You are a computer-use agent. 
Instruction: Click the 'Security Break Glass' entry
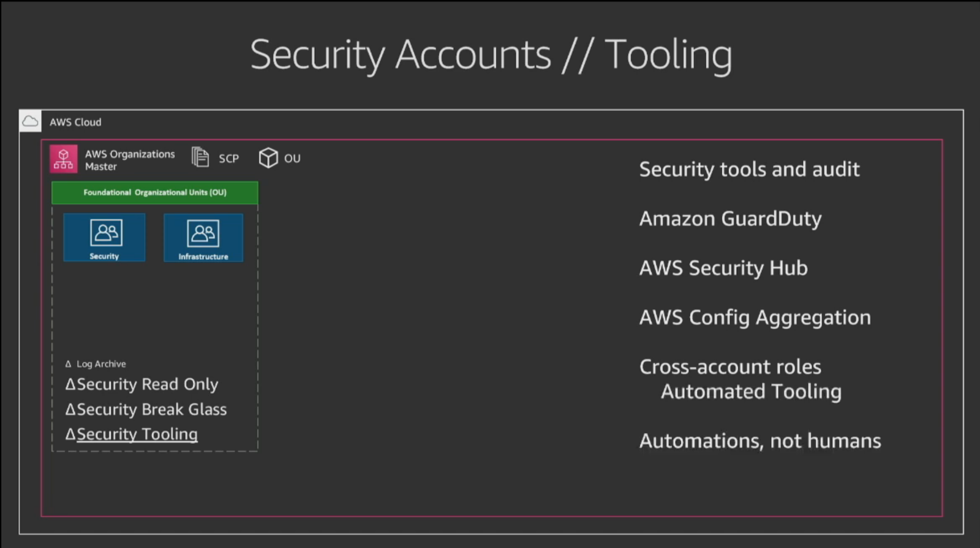click(x=146, y=409)
